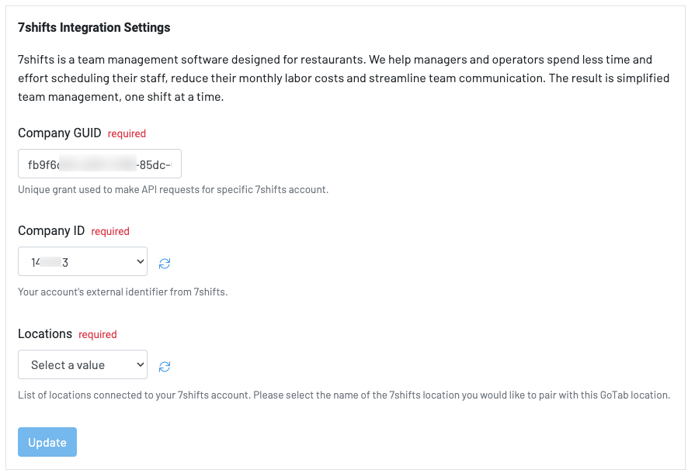Viewport: 688px width, 473px height.
Task: Refresh the Locations list using its icon
Action: (x=165, y=367)
